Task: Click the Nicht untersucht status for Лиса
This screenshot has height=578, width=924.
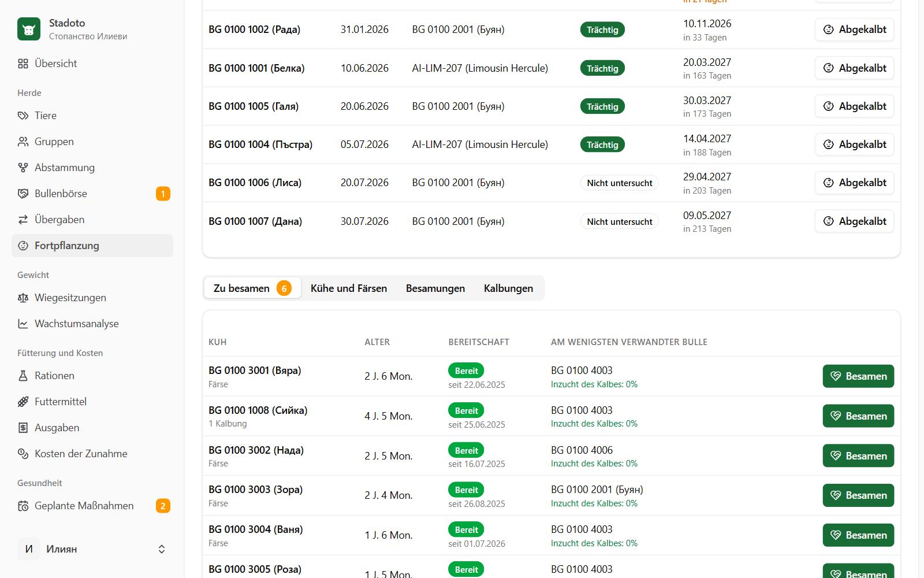Action: pos(619,183)
